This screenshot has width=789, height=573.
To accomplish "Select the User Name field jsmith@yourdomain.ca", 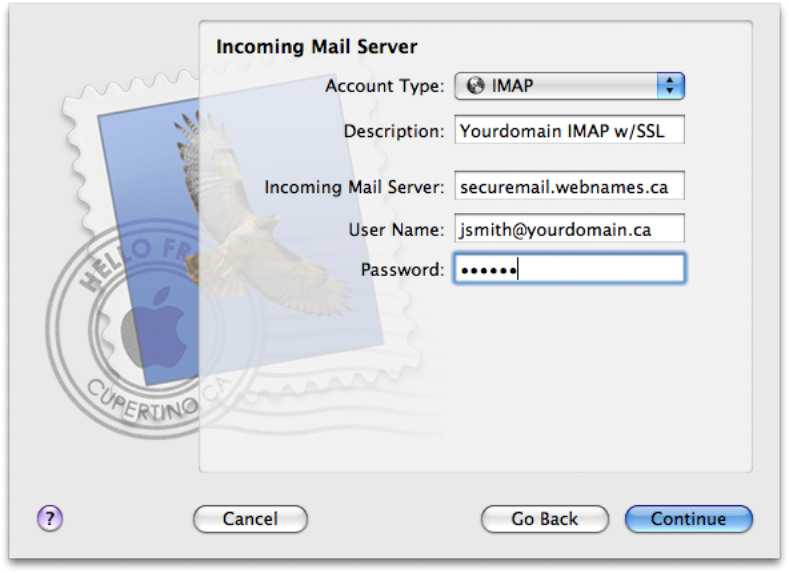I will tap(570, 228).
